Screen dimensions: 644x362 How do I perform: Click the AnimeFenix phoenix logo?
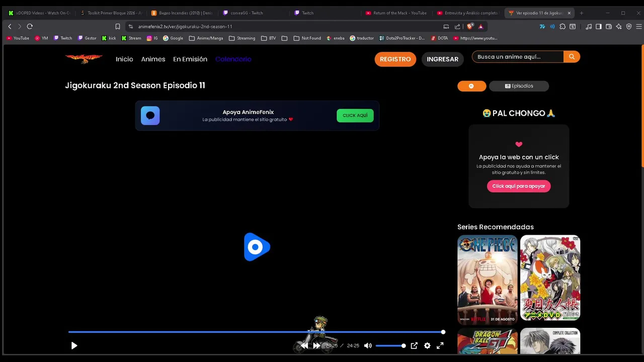tap(84, 59)
